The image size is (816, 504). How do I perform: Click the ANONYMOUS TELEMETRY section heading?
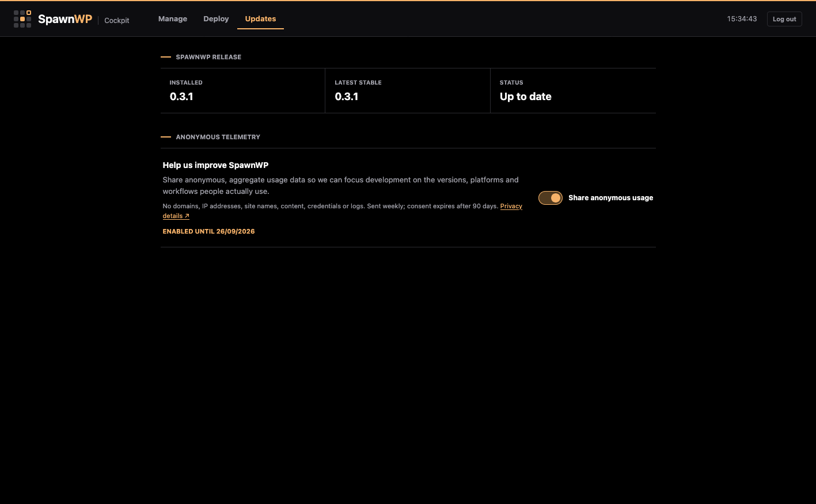point(218,137)
